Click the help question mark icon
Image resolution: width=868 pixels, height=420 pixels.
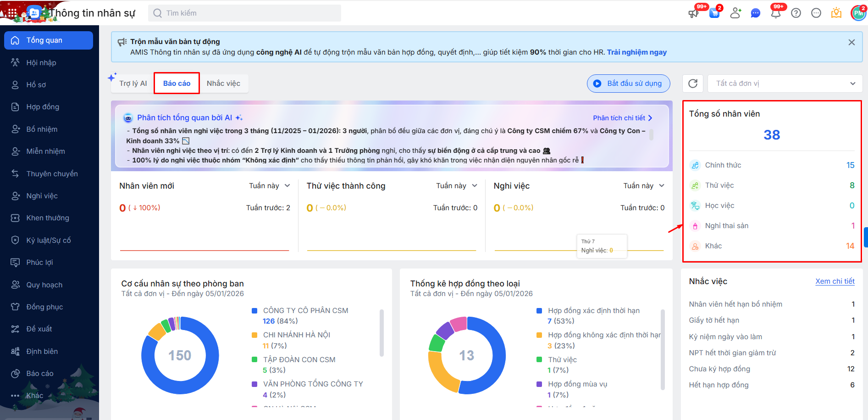pyautogui.click(x=796, y=13)
